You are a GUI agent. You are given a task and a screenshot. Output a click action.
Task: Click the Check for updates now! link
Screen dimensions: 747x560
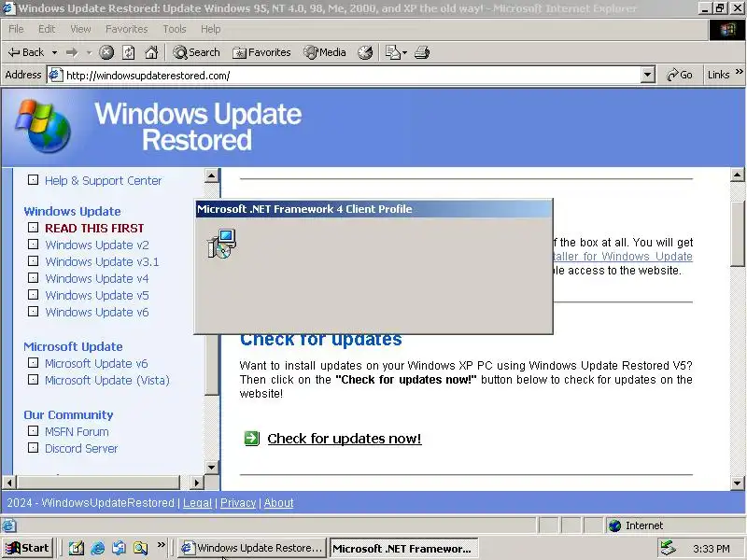point(345,438)
